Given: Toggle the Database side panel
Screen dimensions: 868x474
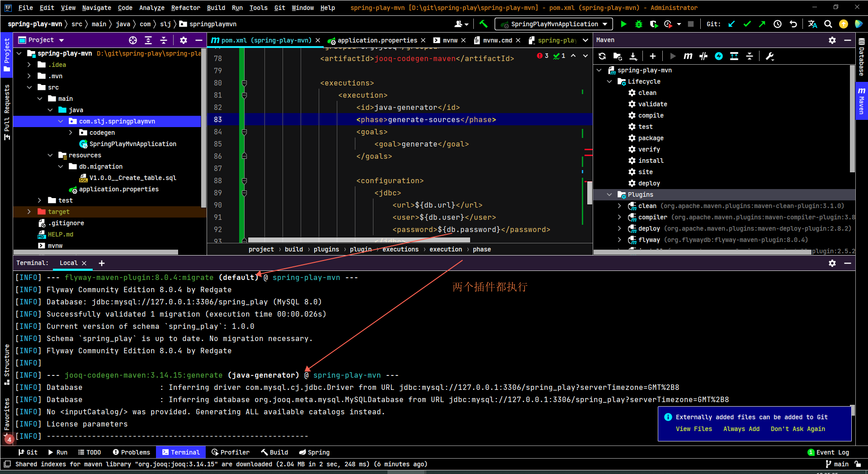Looking at the screenshot, I should [x=861, y=57].
